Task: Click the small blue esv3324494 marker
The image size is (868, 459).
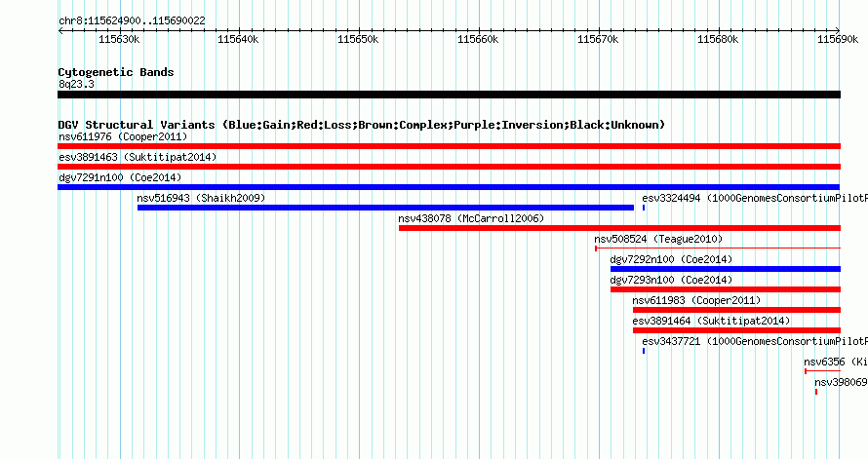Action: (x=644, y=208)
